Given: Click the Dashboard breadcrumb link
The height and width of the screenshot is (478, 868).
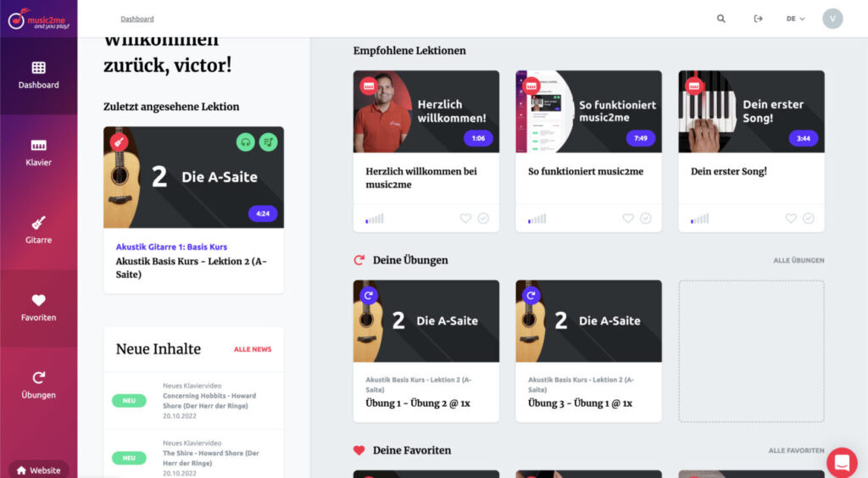Looking at the screenshot, I should click(137, 19).
